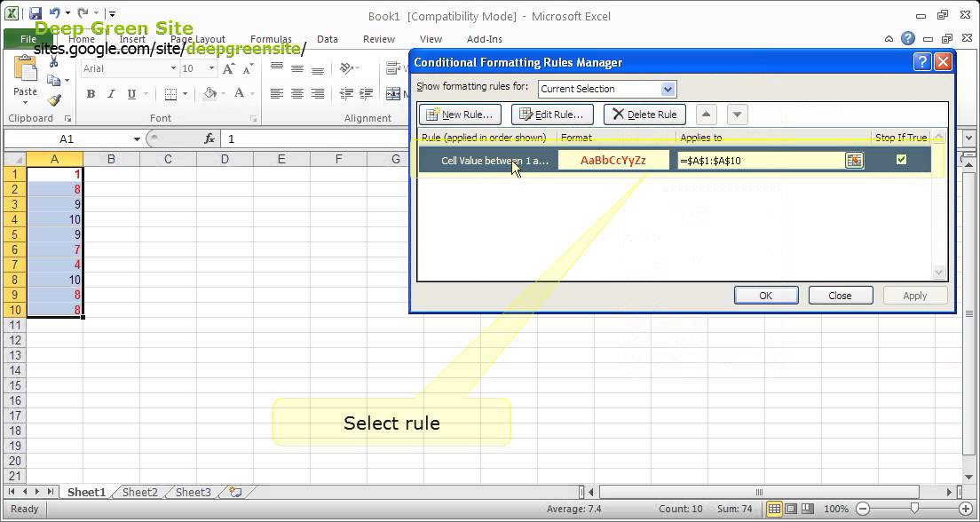Click the Orientation text angle icon
This screenshot has height=522, width=980.
[346, 68]
